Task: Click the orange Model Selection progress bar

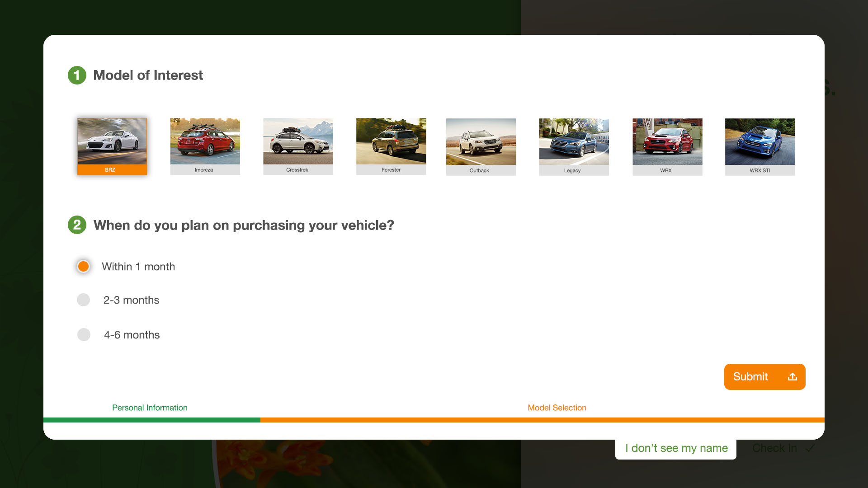Action: click(x=542, y=420)
